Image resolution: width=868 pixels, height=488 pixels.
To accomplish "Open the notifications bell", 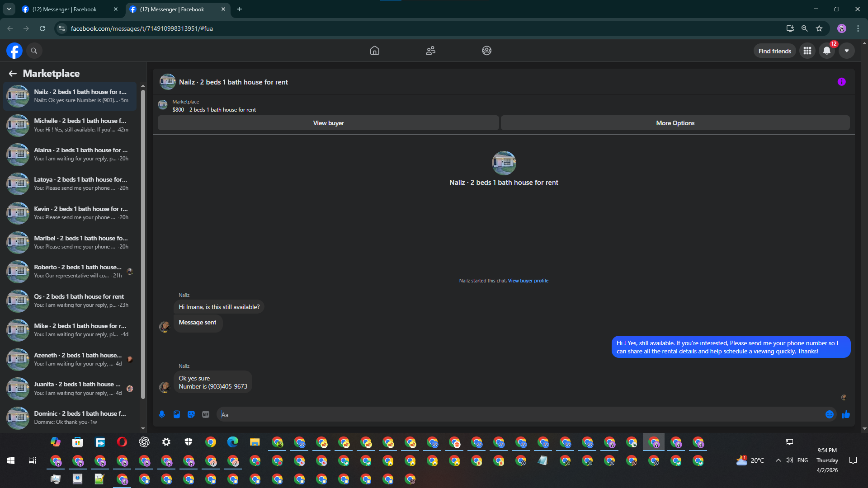I will coord(827,51).
